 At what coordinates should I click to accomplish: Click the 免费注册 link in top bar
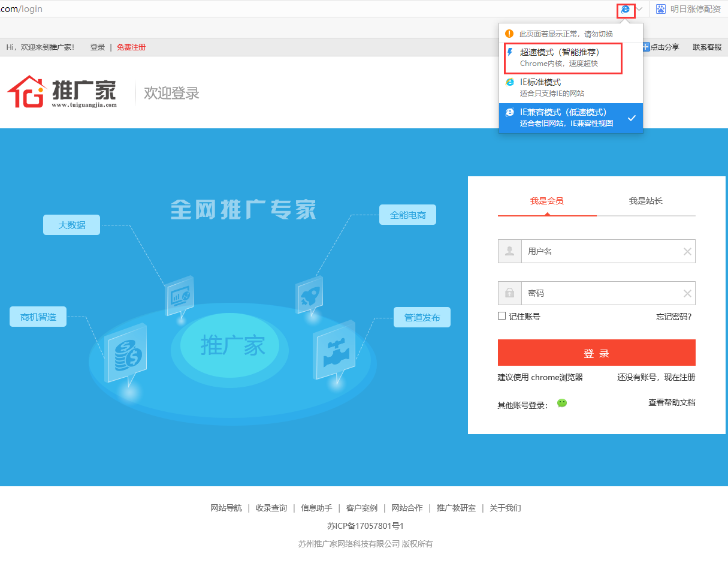[x=131, y=47]
